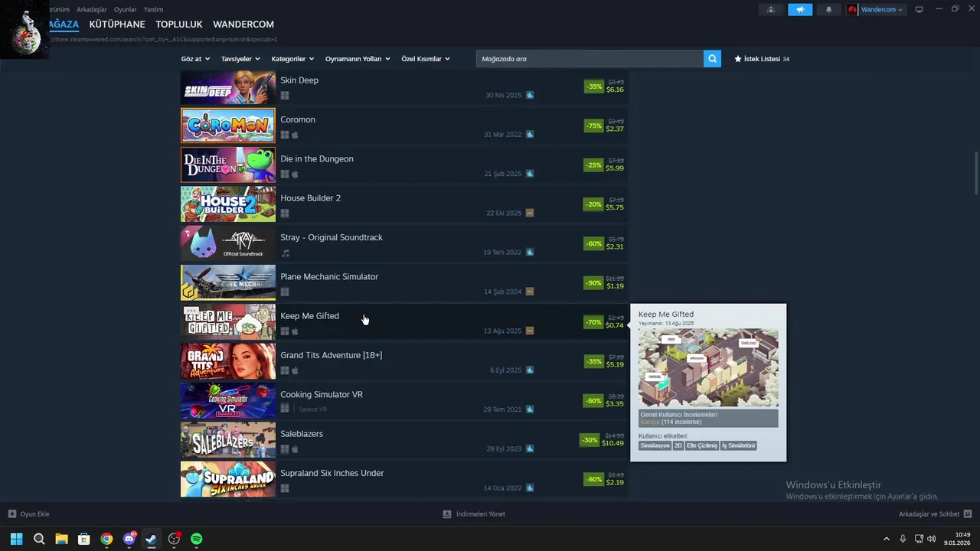980x551 pixels.
Task: Click the taskbar volume icon
Action: (931, 539)
